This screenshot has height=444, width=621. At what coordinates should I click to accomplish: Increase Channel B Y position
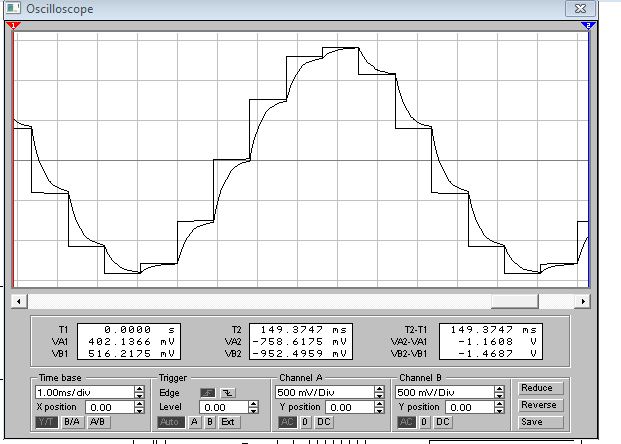(499, 404)
